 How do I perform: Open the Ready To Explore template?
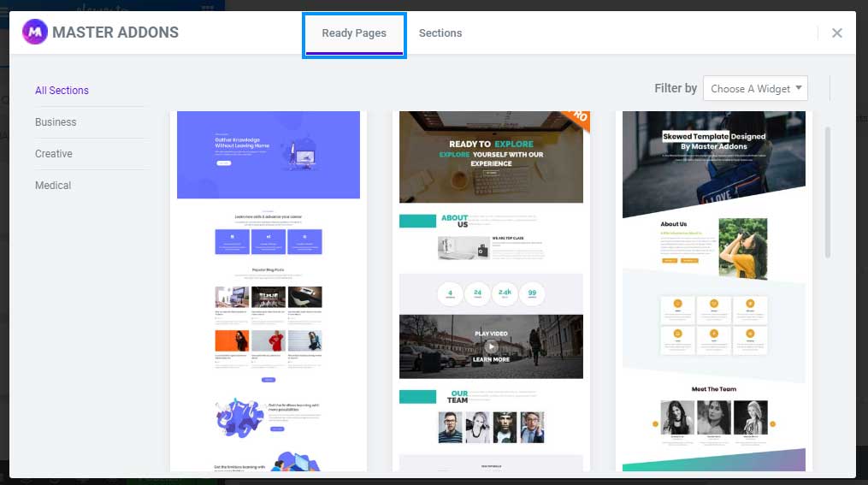[491, 291]
